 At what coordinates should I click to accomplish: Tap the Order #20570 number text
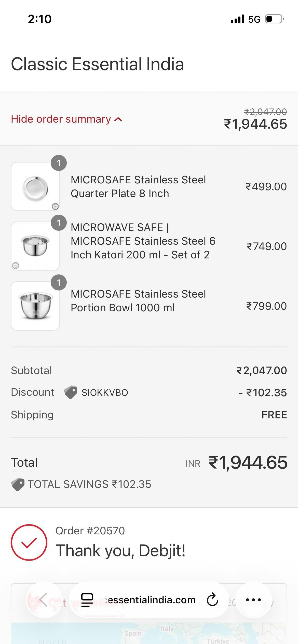90,531
